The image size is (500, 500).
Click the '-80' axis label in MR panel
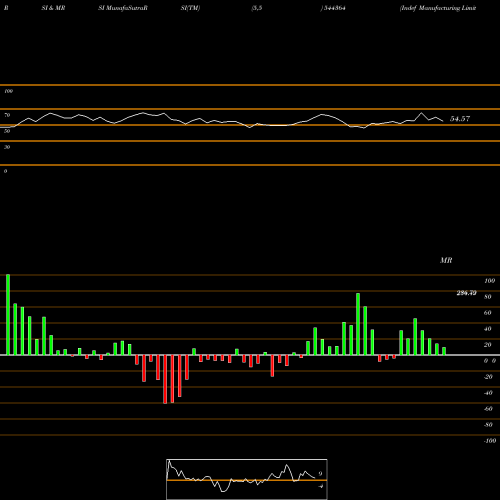[x=488, y=425]
